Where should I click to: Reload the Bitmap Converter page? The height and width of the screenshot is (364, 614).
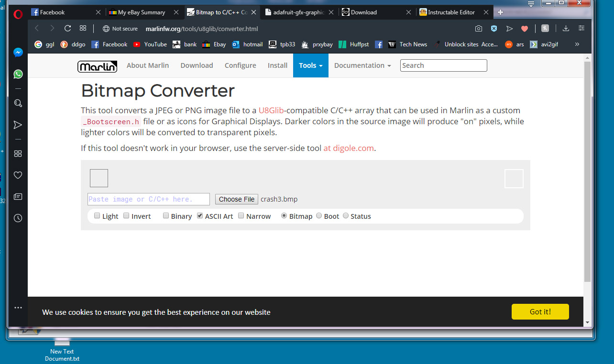(67, 29)
